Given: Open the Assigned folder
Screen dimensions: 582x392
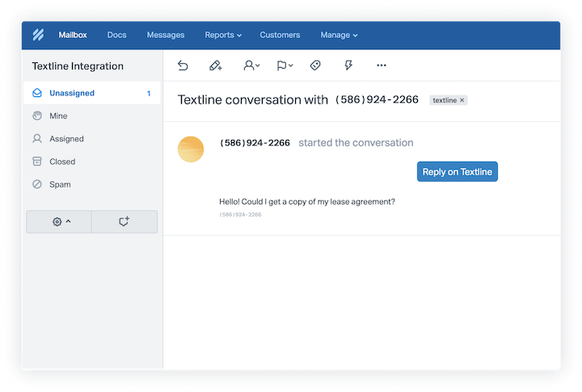Looking at the screenshot, I should click(91, 139).
